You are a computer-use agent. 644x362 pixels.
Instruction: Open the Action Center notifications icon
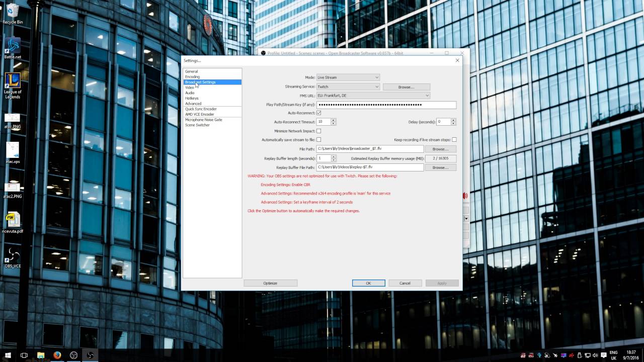(604, 355)
